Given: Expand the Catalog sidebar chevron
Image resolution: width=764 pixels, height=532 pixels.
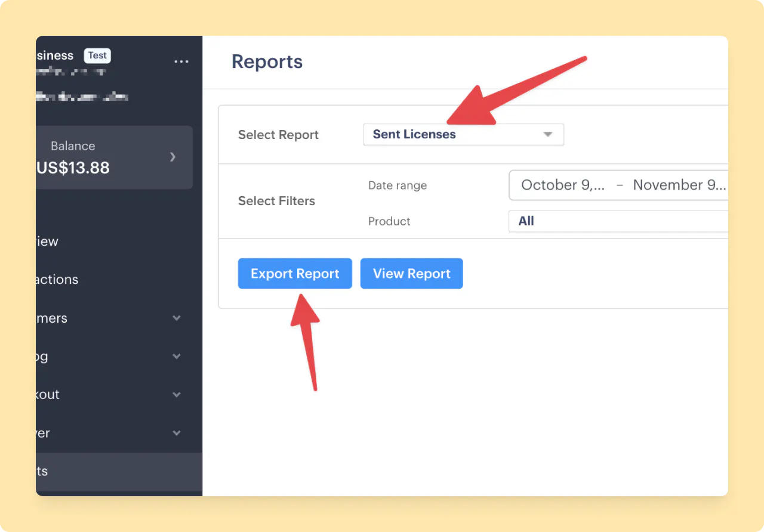Looking at the screenshot, I should [177, 357].
